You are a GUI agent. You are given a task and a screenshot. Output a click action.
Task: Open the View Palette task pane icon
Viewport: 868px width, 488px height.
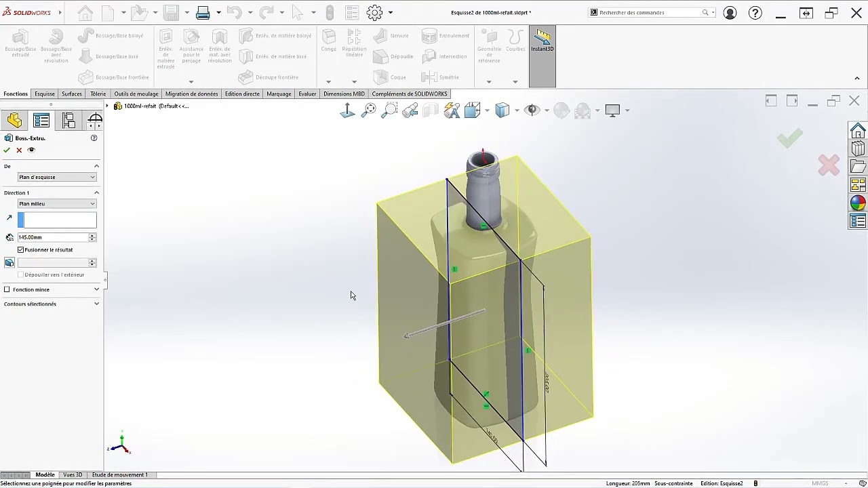tap(858, 184)
